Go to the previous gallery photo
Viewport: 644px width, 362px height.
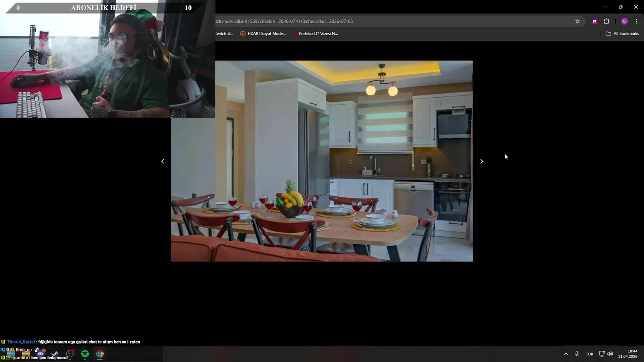(x=162, y=161)
